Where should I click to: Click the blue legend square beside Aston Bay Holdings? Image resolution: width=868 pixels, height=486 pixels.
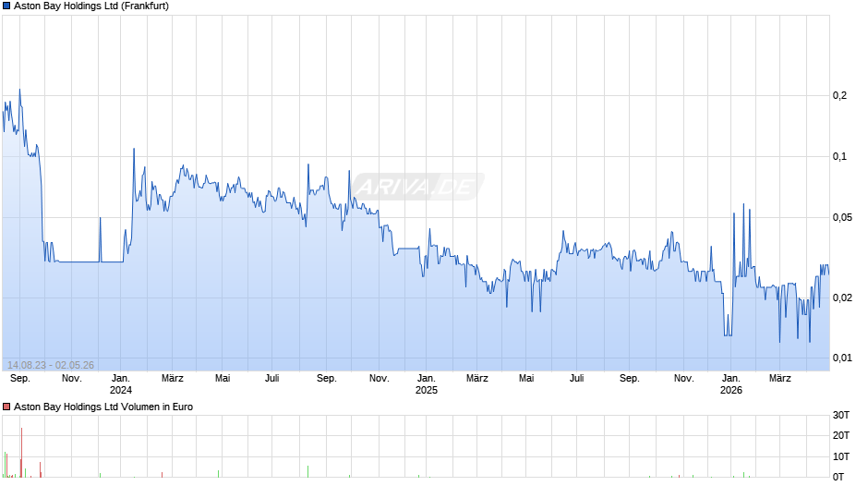6,6
